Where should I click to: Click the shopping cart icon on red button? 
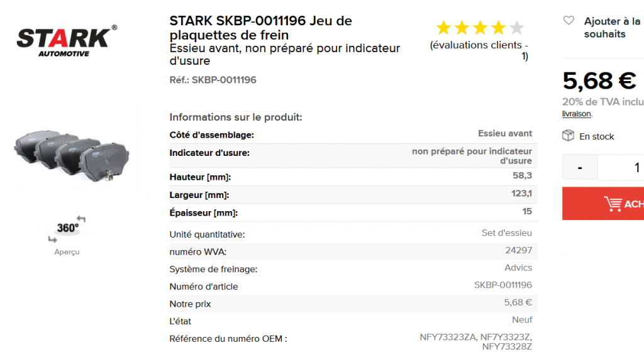click(613, 204)
